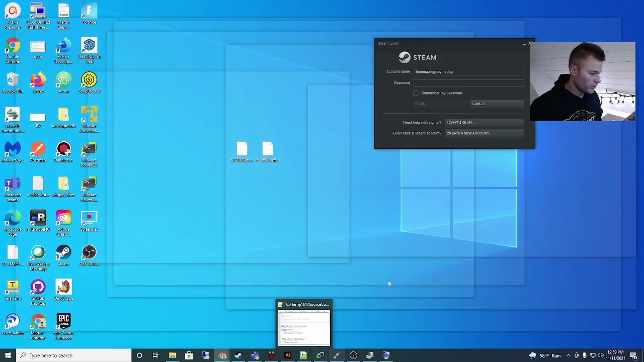Select the GitHub Desktop icon
The image size is (644, 362).
pos(38,293)
